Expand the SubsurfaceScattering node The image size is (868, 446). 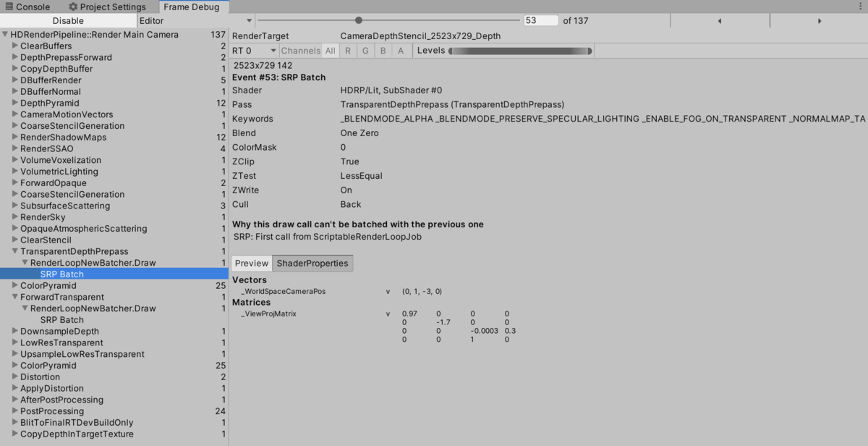(15, 206)
